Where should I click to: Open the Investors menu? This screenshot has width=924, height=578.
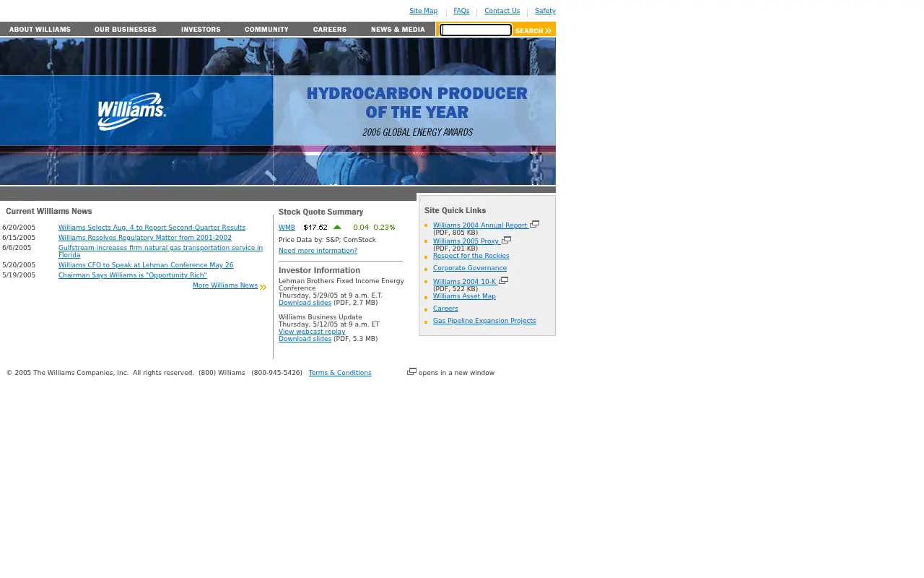pos(201,30)
